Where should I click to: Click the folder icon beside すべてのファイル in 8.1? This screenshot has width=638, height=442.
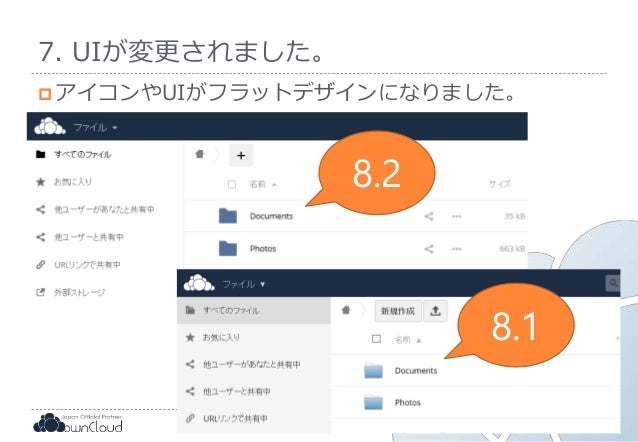190,310
